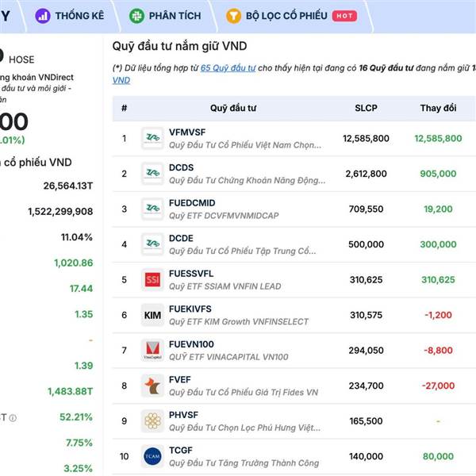Select the PHVSF fund name
This screenshot has height=476, width=476.
[x=183, y=415]
